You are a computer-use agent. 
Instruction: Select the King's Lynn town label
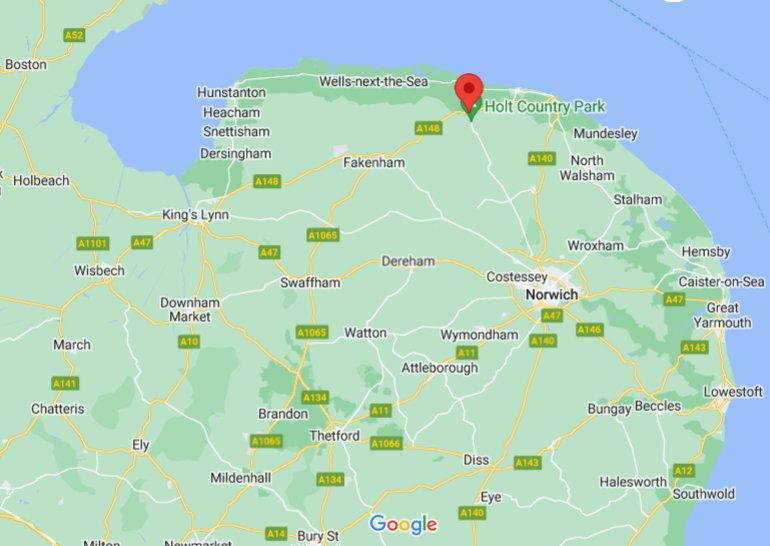[x=195, y=215]
